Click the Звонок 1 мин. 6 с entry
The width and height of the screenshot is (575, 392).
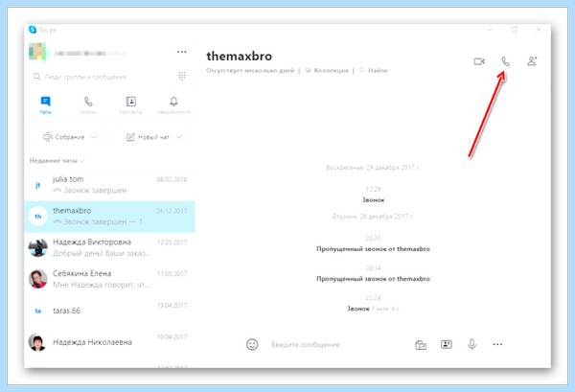click(374, 309)
